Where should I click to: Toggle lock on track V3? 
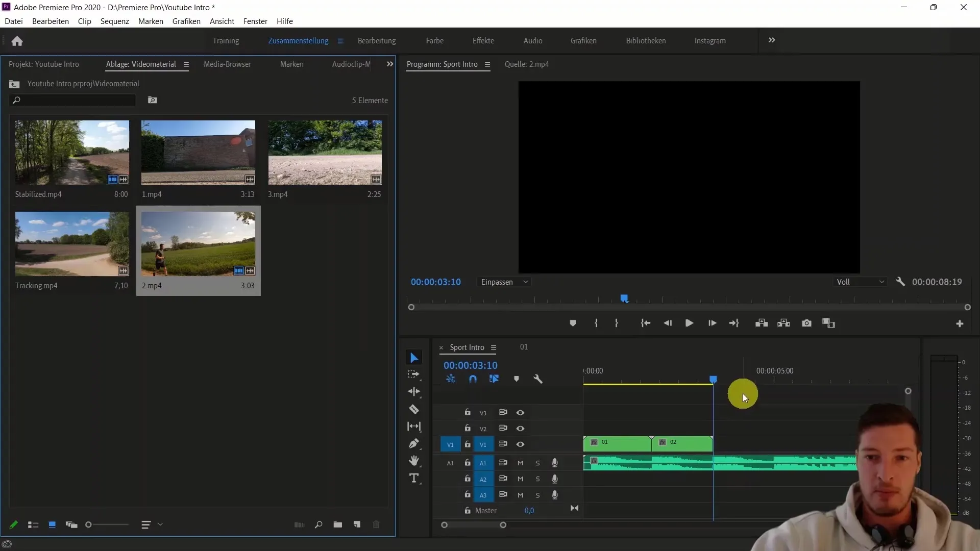coord(467,412)
